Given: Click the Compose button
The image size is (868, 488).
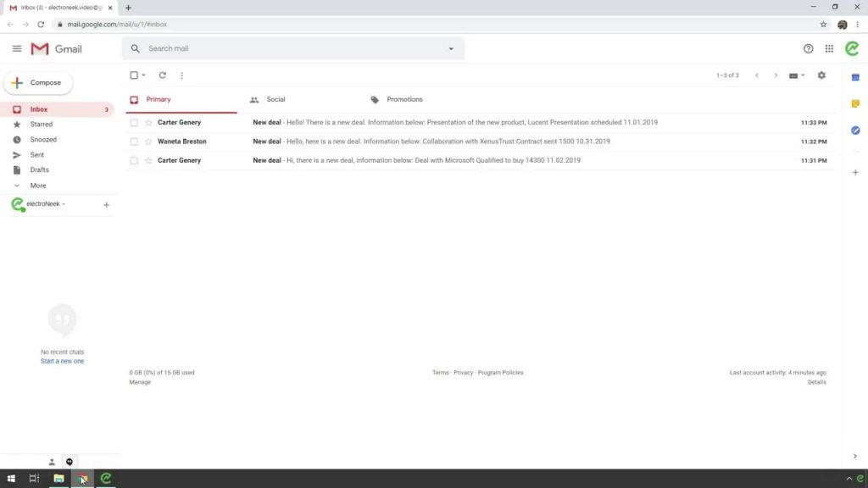Looking at the screenshot, I should 38,83.
